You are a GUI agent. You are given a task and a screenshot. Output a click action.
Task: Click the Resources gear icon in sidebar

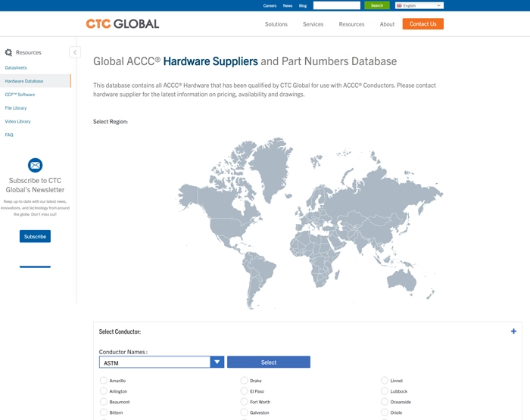point(8,53)
